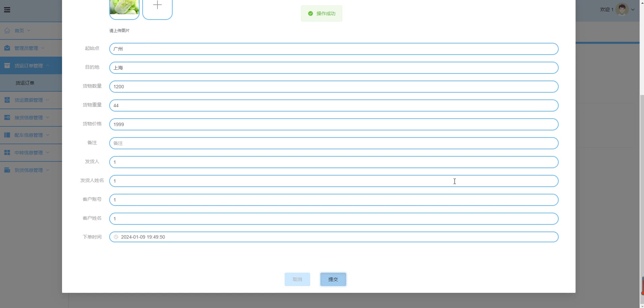
Task: Collapse the 货运订单管理 chevron
Action: tap(48, 66)
